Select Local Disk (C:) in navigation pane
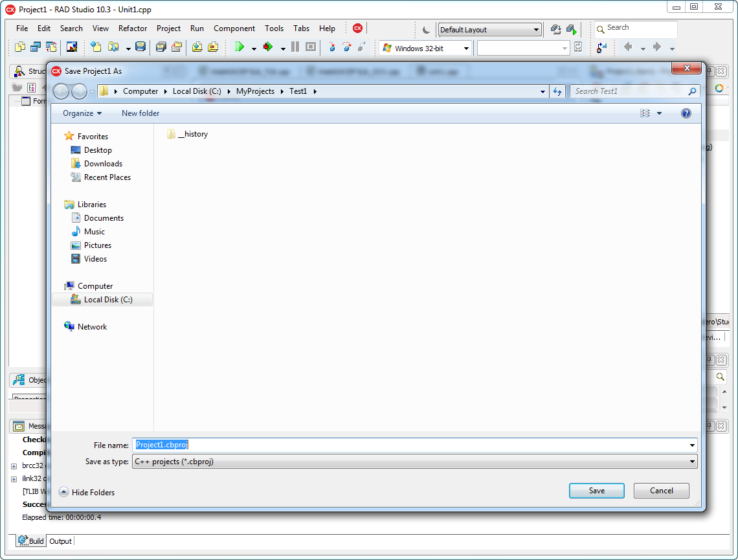 coord(102,300)
